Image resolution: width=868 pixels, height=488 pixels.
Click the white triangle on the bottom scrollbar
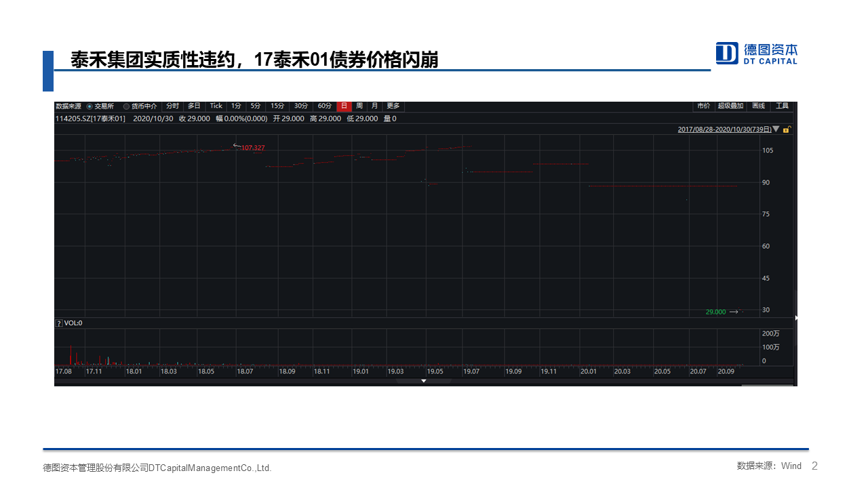coord(424,381)
